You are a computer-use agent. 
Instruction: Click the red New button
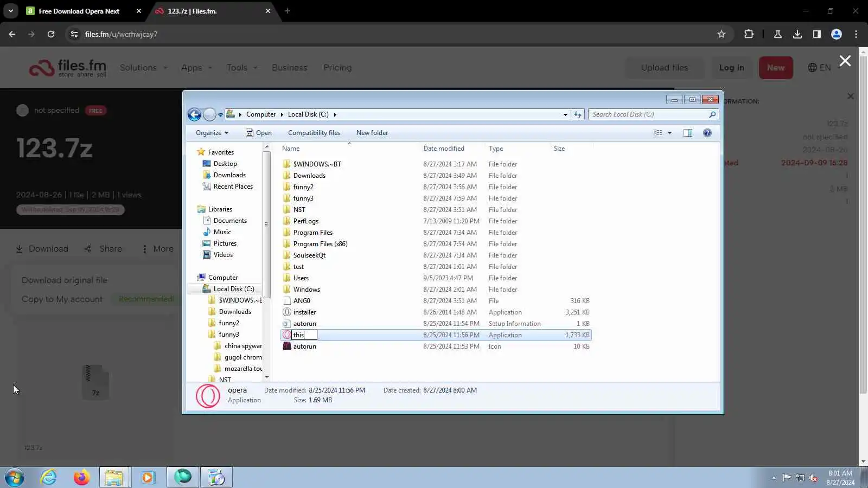click(x=776, y=68)
